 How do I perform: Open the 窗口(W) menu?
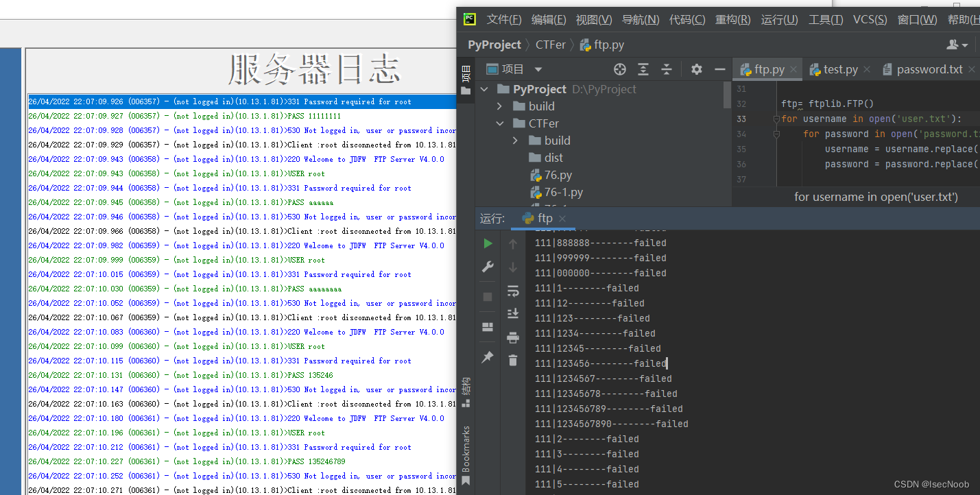click(x=918, y=19)
